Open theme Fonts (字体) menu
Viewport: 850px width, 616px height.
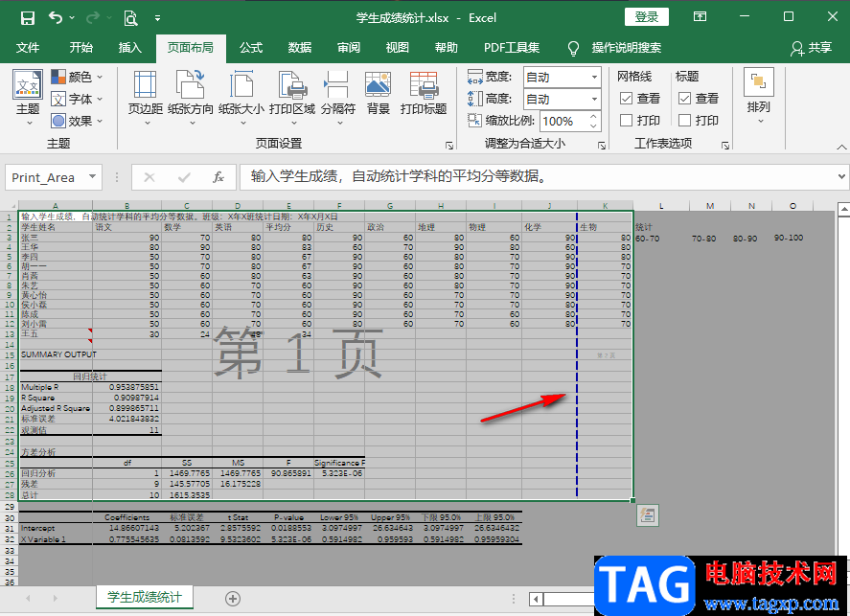77,99
